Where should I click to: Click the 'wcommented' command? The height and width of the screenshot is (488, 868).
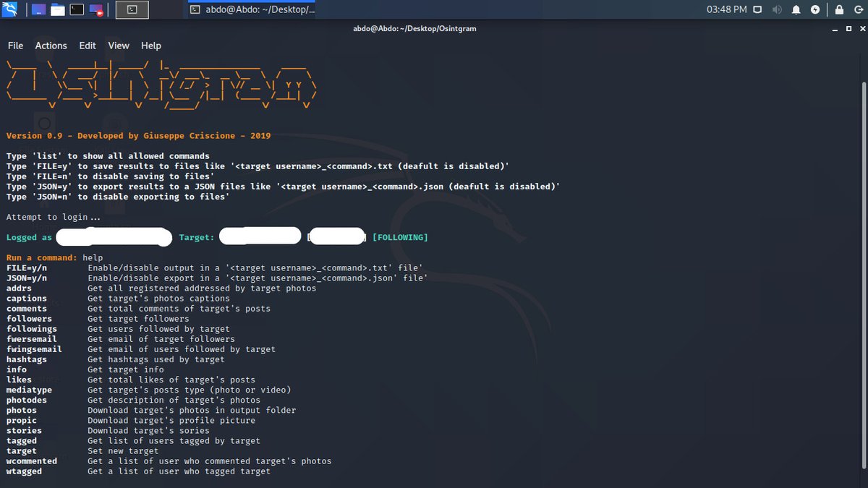pyautogui.click(x=32, y=460)
